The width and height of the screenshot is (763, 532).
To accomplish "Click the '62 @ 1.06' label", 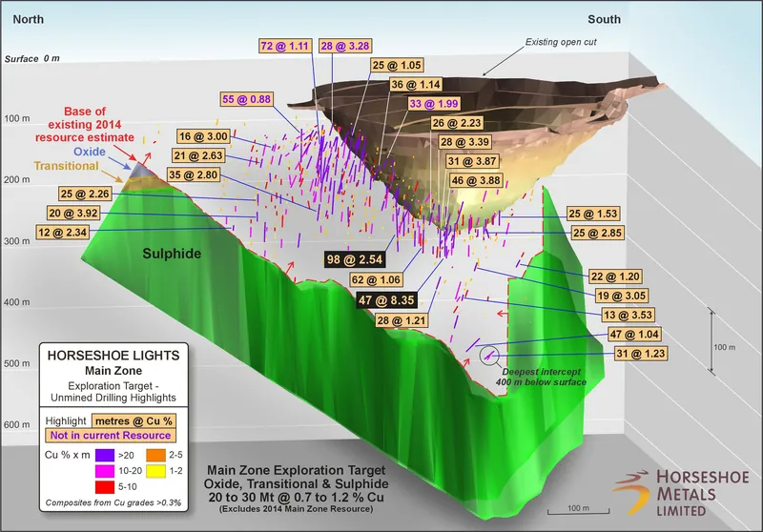I will (x=376, y=279).
